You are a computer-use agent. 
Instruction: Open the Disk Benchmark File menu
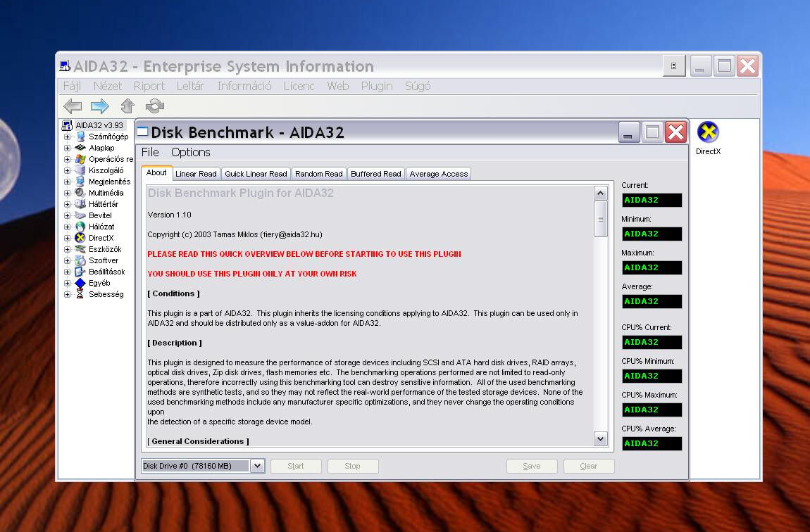pyautogui.click(x=150, y=152)
